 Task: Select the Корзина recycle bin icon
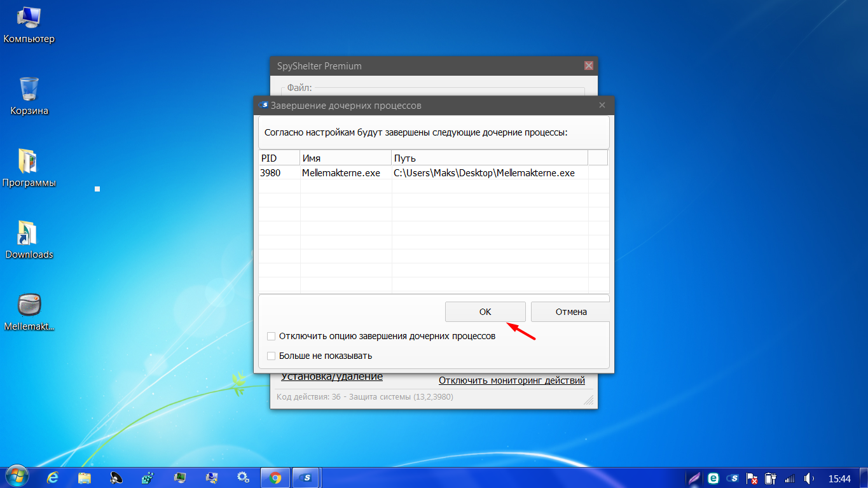pos(29,97)
